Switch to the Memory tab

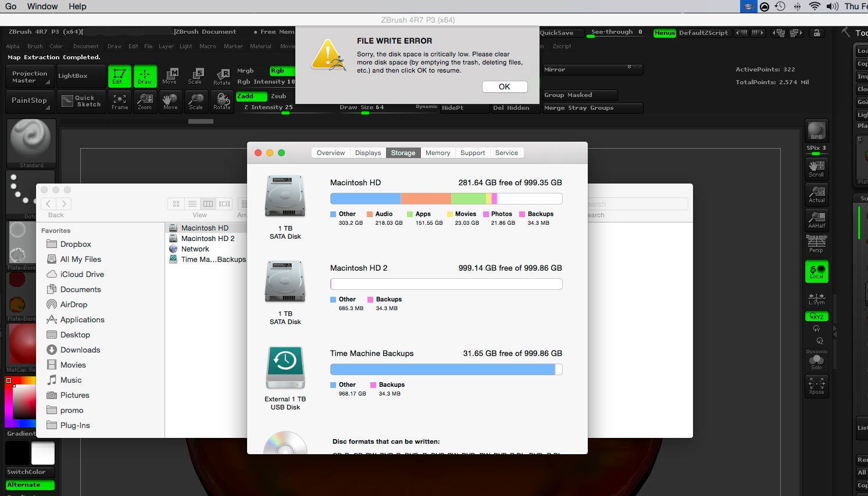point(437,153)
